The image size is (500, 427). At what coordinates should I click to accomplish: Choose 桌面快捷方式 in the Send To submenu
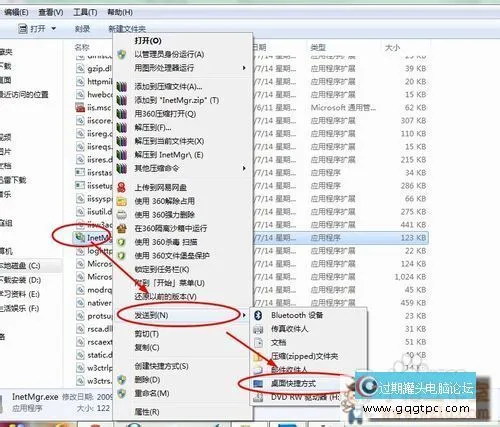pos(293,384)
